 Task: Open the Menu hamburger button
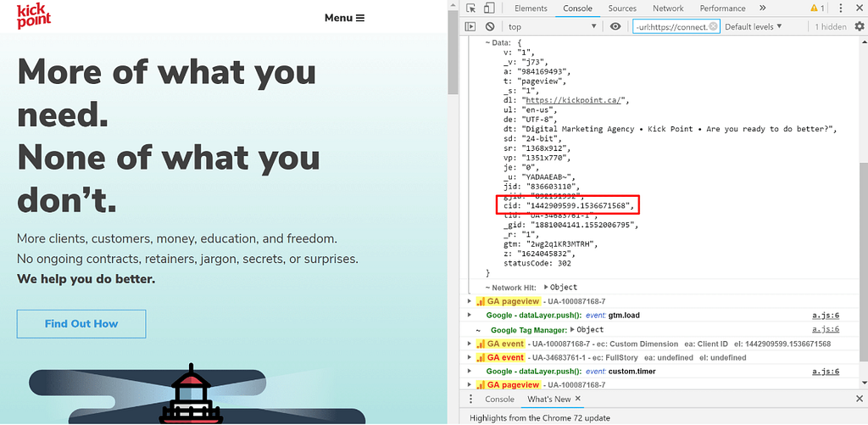[344, 18]
